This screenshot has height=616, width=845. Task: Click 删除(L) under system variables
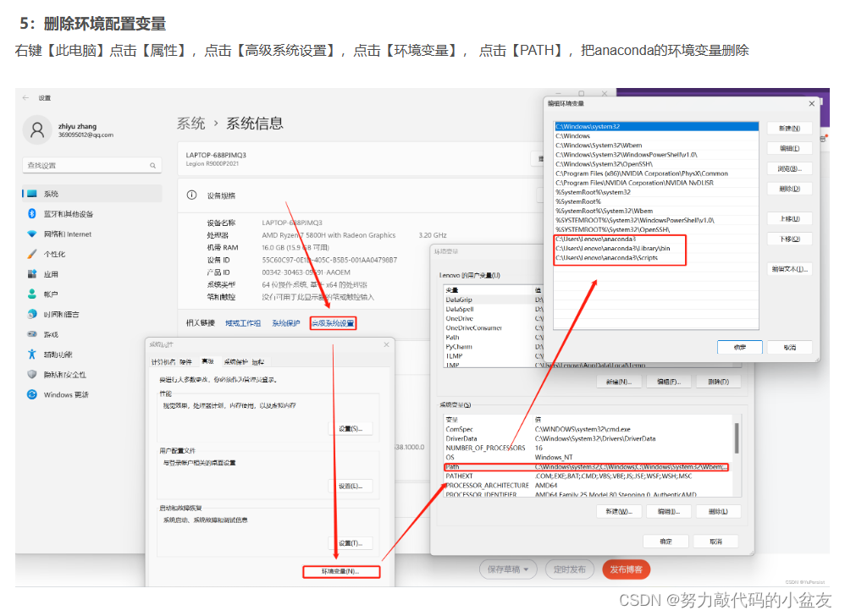[718, 512]
